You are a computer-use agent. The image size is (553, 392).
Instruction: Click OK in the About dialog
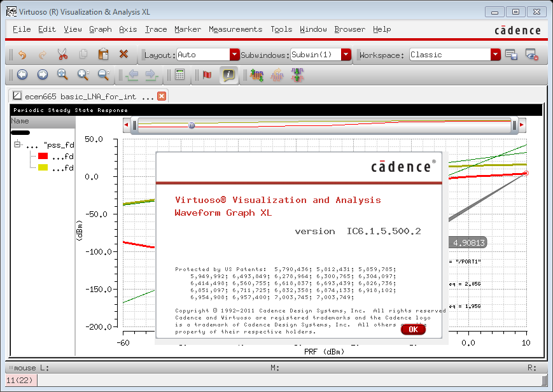click(413, 330)
